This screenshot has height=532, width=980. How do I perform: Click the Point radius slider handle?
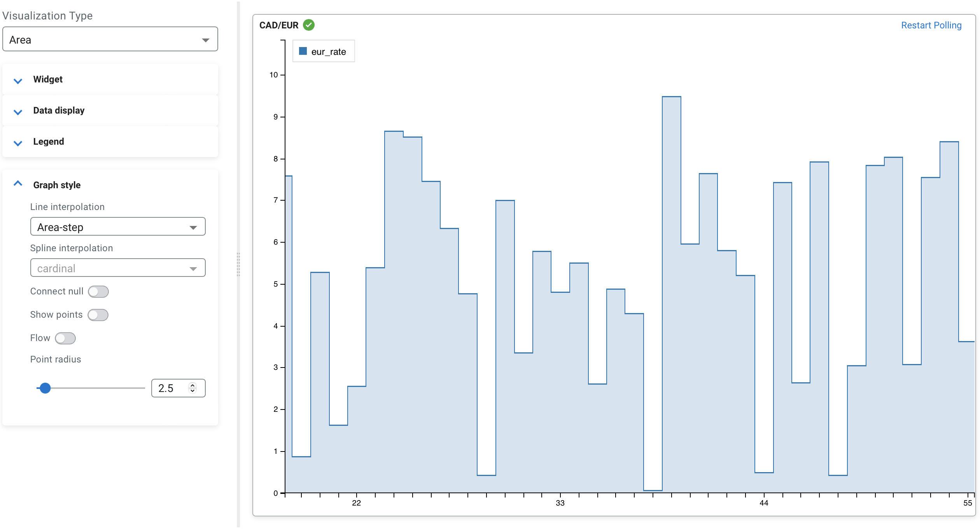click(x=45, y=388)
